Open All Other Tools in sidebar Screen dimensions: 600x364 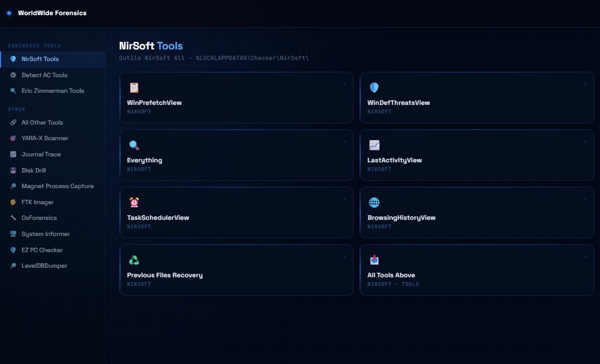(x=53, y=123)
